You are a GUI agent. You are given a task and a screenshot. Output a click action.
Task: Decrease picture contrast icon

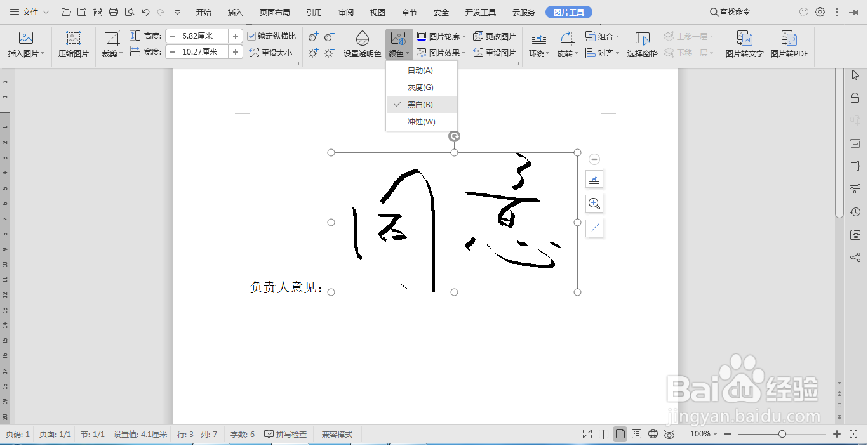pos(330,37)
